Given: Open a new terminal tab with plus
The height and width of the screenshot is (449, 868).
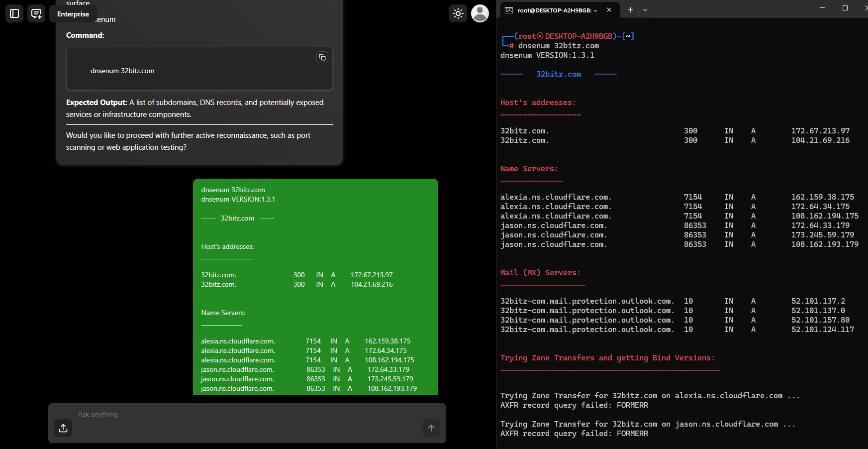Looking at the screenshot, I should tap(630, 10).
